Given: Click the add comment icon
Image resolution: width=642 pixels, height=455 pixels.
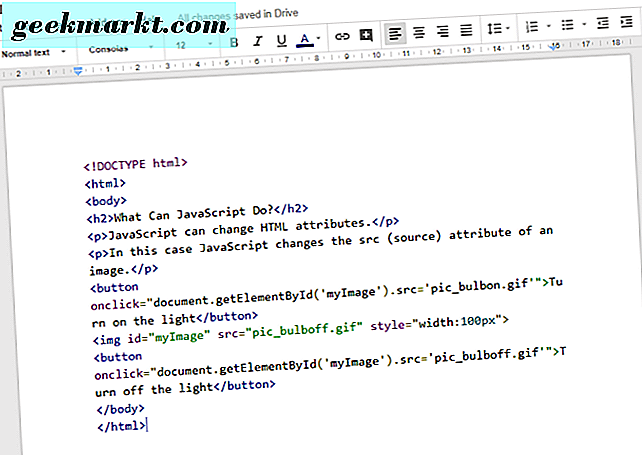Looking at the screenshot, I should 366,36.
